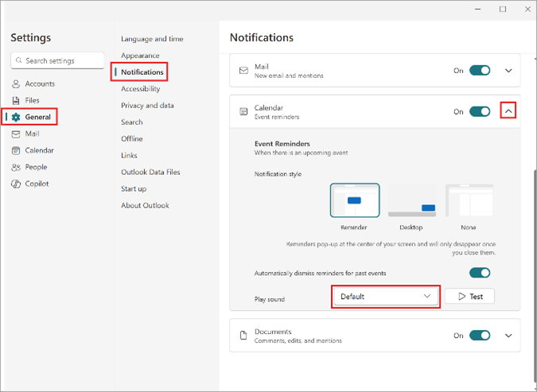Click the General gear icon
The height and width of the screenshot is (392, 537).
(x=16, y=118)
